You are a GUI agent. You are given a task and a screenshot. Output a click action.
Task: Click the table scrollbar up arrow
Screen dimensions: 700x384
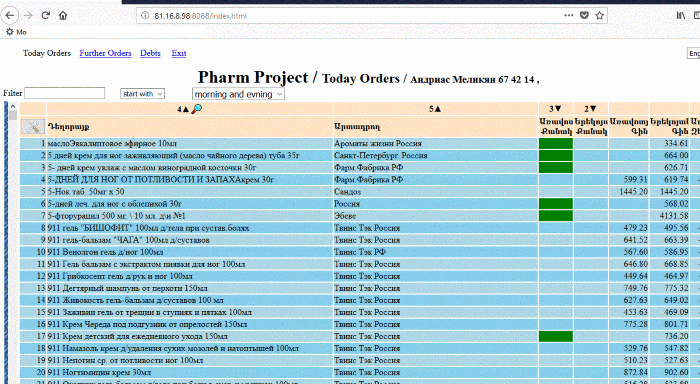[x=13, y=106]
